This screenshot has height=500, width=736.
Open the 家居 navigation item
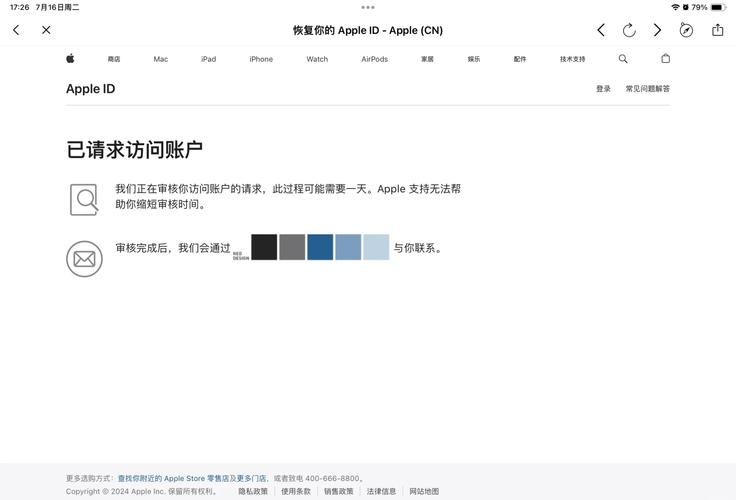tap(427, 59)
